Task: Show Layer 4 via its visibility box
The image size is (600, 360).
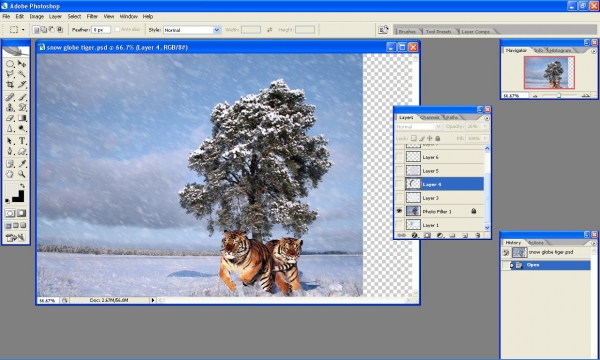Action: pyautogui.click(x=399, y=184)
